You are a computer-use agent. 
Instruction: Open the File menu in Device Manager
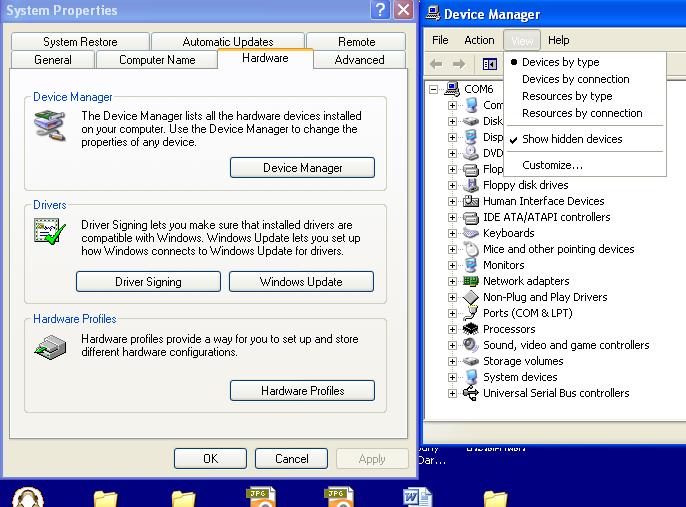click(440, 40)
